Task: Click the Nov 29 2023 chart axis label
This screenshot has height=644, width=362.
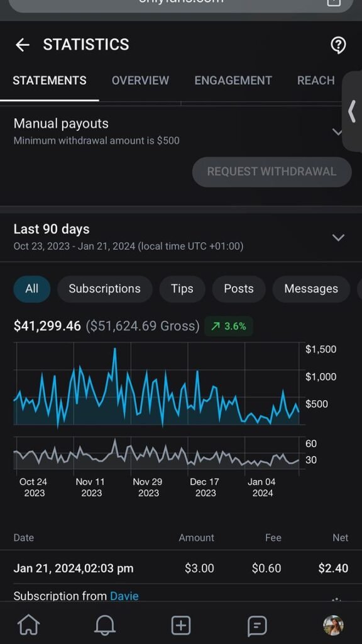Action: (x=148, y=487)
